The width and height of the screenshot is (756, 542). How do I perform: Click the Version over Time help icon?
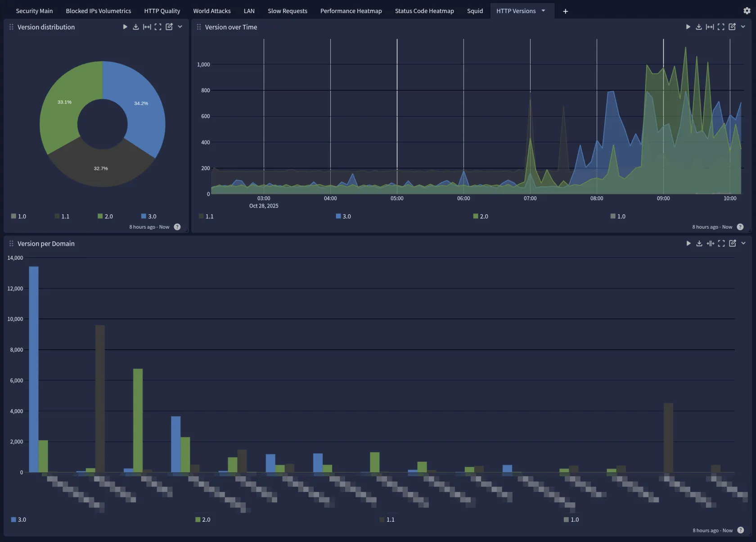click(740, 227)
